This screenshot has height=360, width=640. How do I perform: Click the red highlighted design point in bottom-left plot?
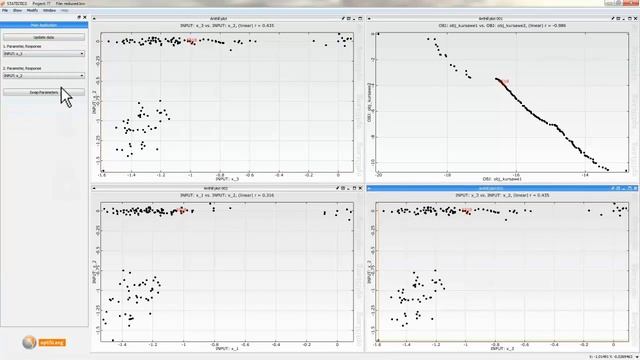(181, 211)
